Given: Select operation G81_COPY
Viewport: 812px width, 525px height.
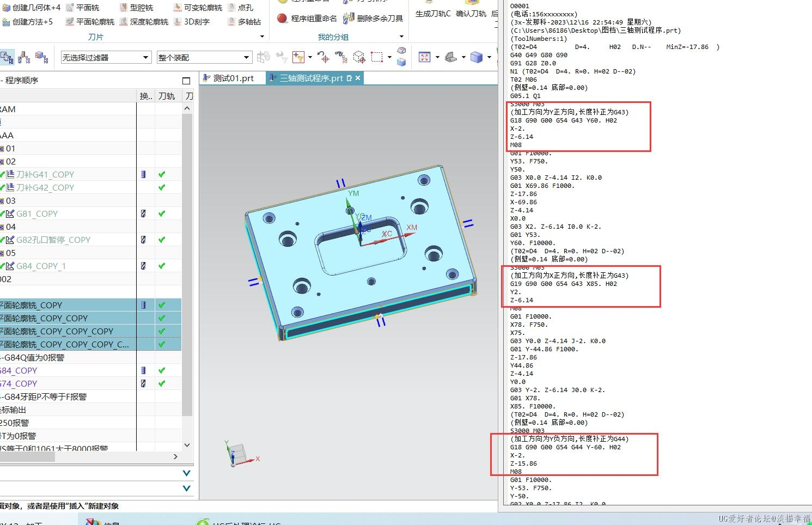Looking at the screenshot, I should coord(37,213).
